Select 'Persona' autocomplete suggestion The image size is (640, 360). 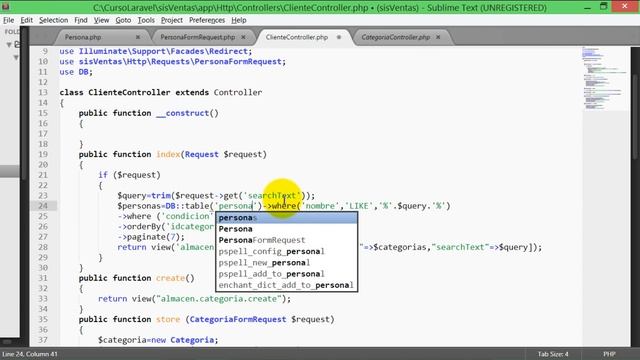(x=287, y=229)
